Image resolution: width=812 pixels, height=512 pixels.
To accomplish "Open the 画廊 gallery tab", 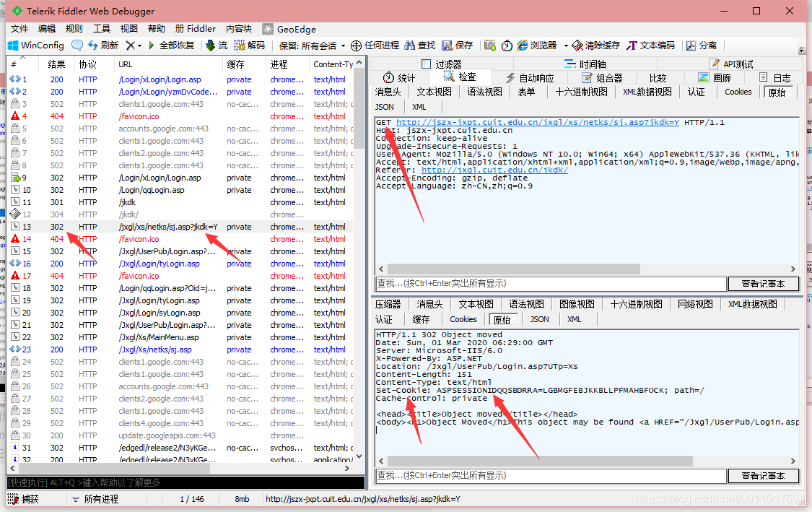I will [715, 78].
